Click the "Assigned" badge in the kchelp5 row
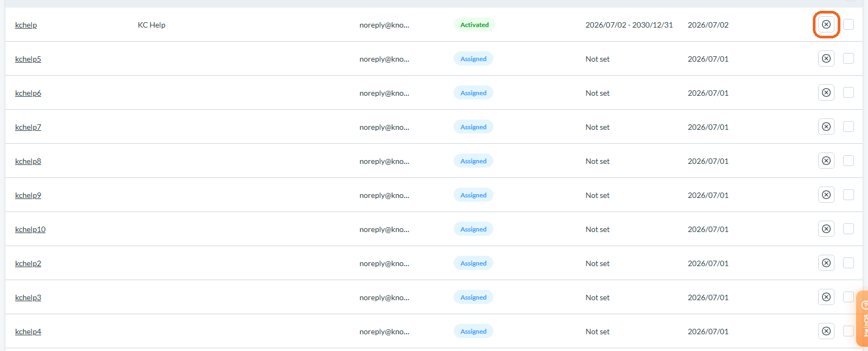The image size is (868, 351). click(474, 59)
